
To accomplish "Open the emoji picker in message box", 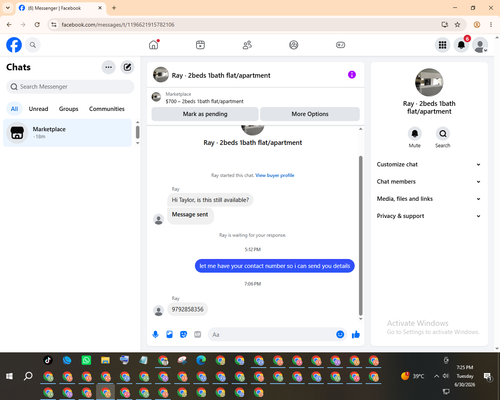I will tap(340, 334).
